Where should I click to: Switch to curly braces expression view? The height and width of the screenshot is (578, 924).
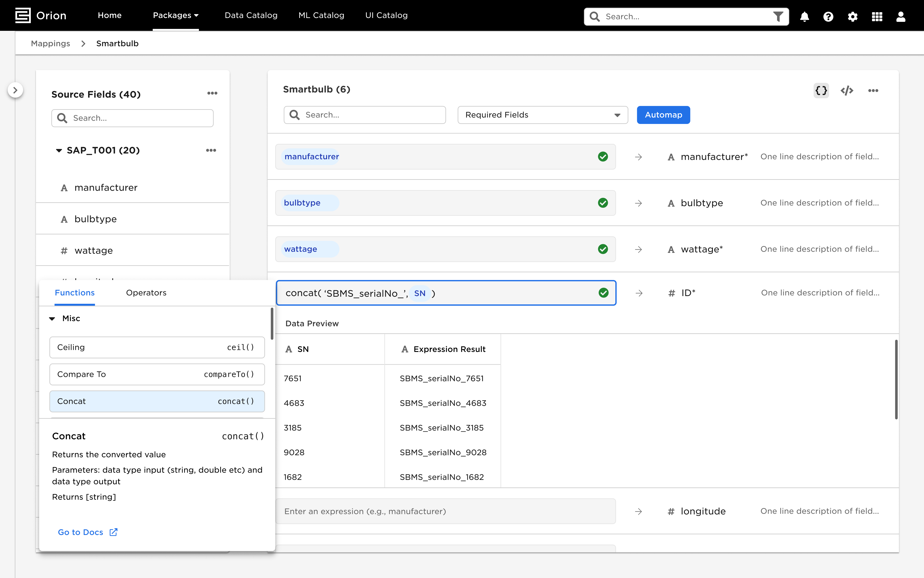821,91
